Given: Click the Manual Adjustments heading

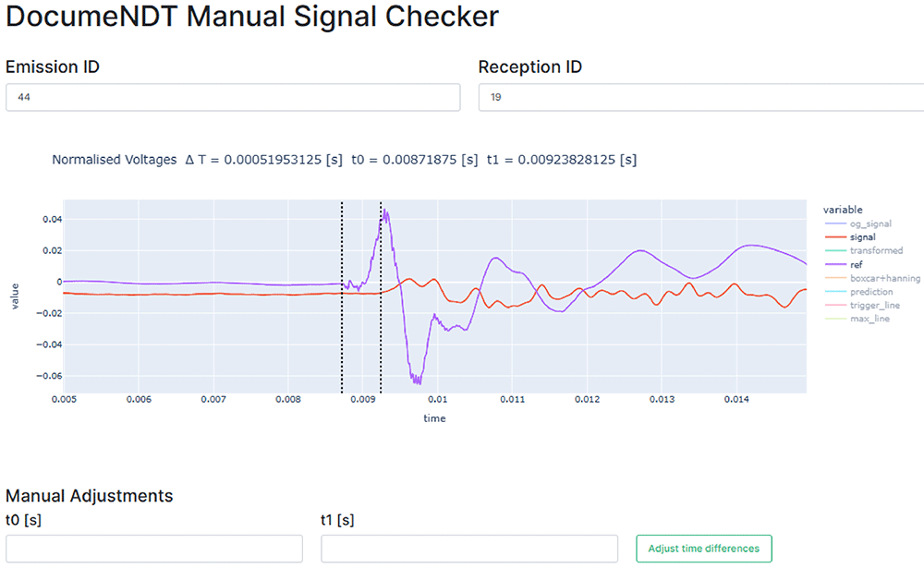Looking at the screenshot, I should [89, 496].
